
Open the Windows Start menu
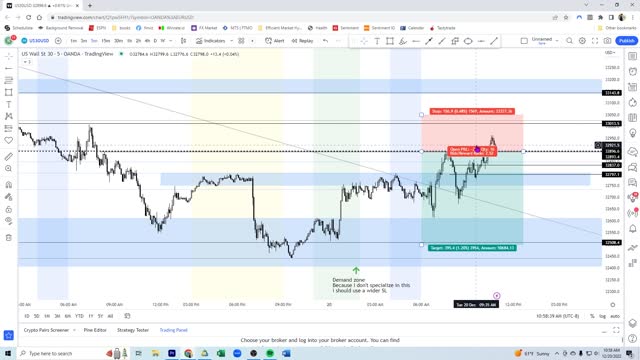point(8,353)
